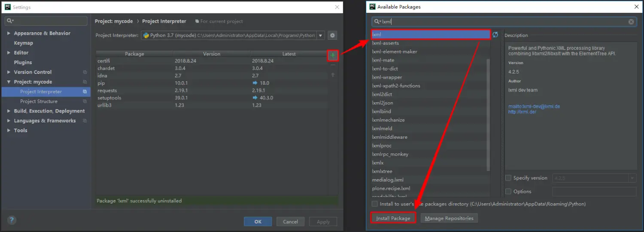Open the interpreter gear settings icon

(332, 36)
